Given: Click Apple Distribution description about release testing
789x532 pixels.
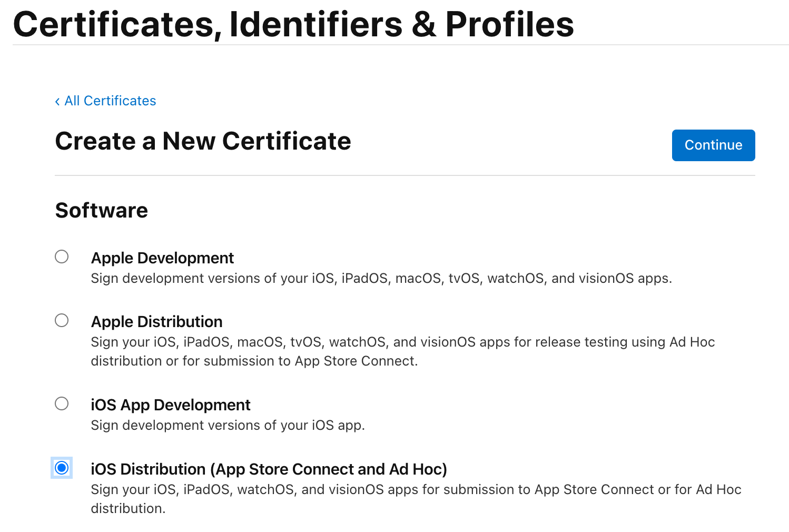Looking at the screenshot, I should [x=403, y=351].
